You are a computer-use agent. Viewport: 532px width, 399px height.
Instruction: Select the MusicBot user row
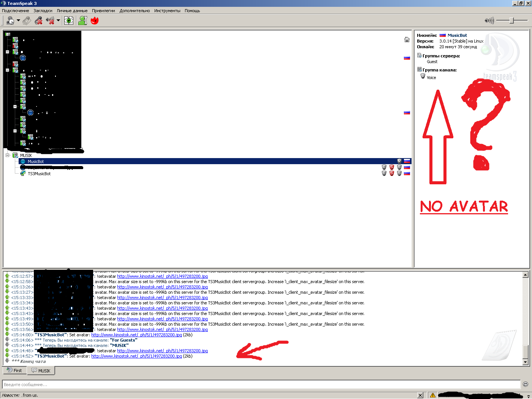[215, 161]
